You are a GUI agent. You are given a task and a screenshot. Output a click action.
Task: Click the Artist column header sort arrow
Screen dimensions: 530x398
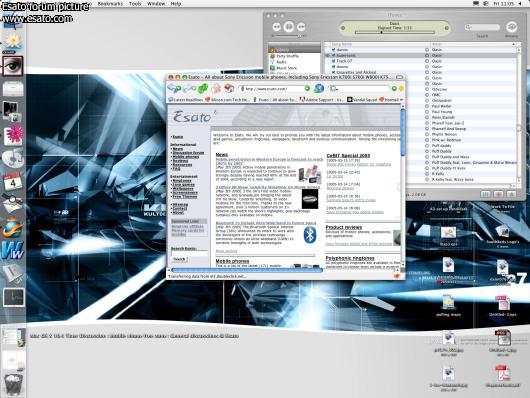click(514, 44)
